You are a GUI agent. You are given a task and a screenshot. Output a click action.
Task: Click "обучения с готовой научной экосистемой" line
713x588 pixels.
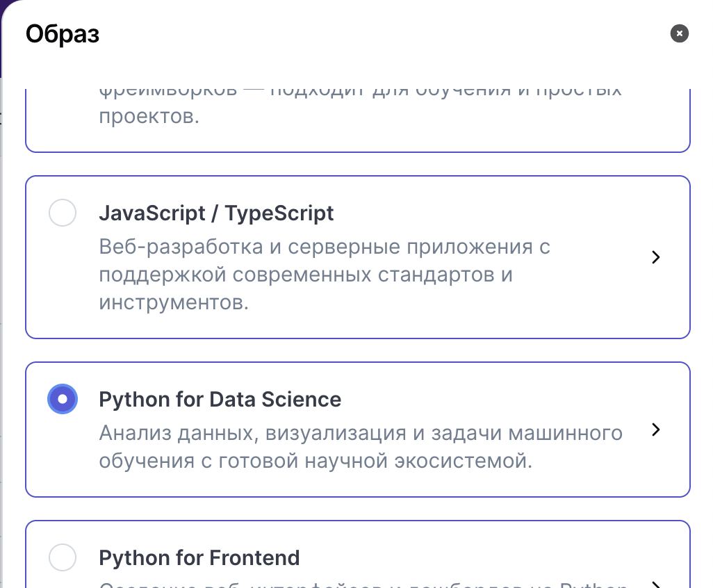315,461
